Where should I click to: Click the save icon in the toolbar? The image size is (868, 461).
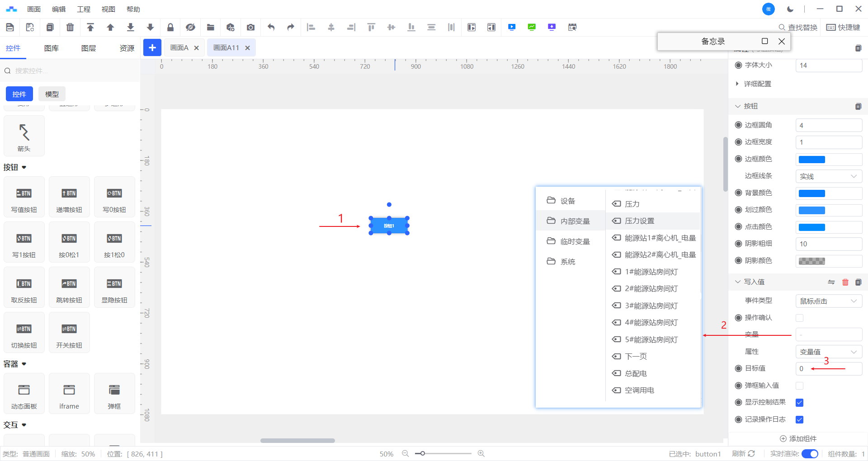(x=10, y=27)
